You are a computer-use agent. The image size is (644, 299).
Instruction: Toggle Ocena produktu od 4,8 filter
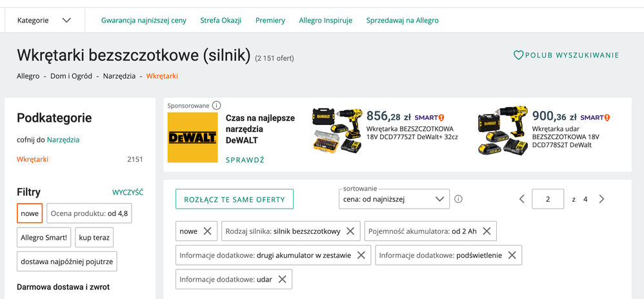tap(89, 213)
